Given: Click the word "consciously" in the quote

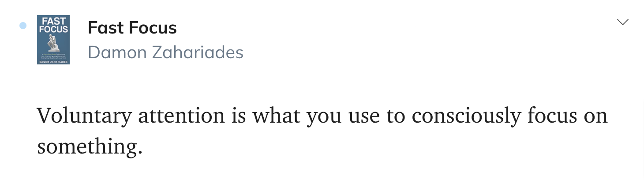Looking at the screenshot, I should 466,116.
